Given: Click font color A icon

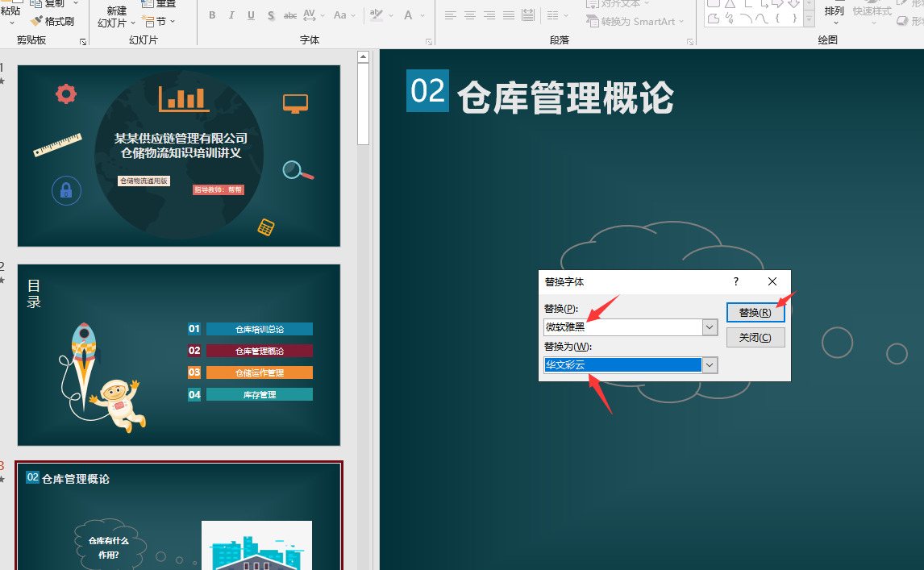Looking at the screenshot, I should [x=408, y=15].
